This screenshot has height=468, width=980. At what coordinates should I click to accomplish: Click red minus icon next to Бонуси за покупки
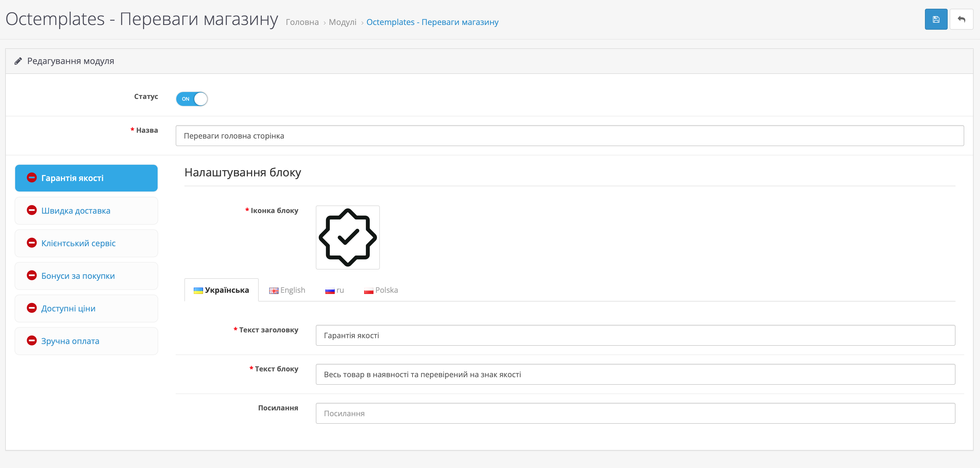(x=31, y=276)
